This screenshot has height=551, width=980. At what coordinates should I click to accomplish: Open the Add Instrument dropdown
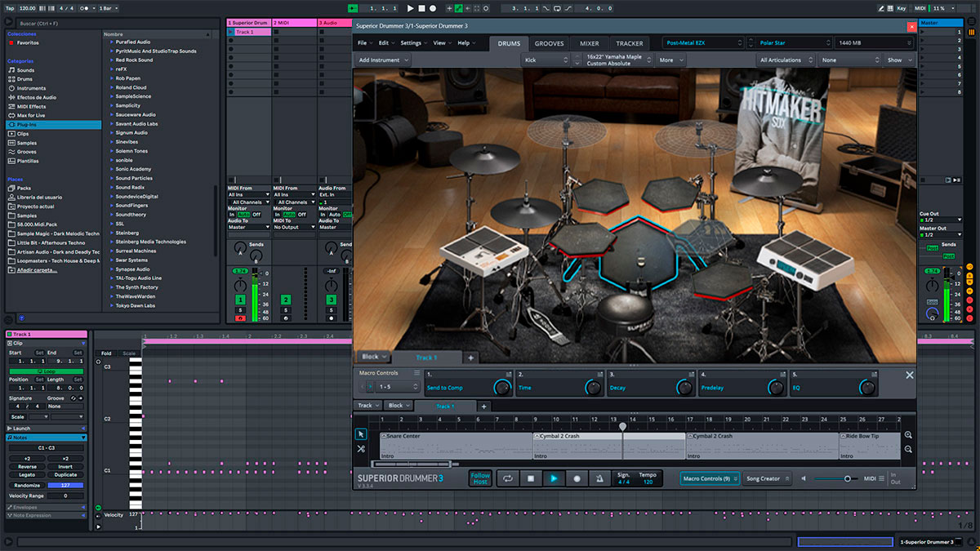383,60
